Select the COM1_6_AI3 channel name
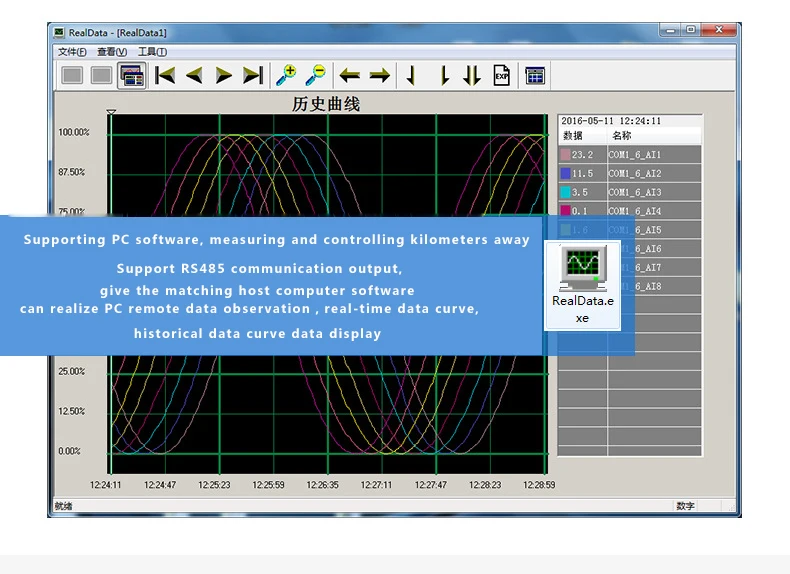 [634, 192]
